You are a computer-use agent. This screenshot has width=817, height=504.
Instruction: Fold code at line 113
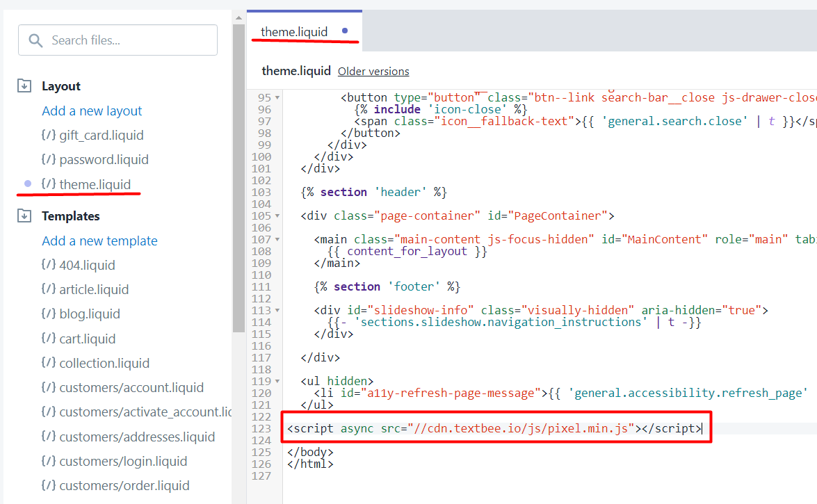click(x=277, y=310)
